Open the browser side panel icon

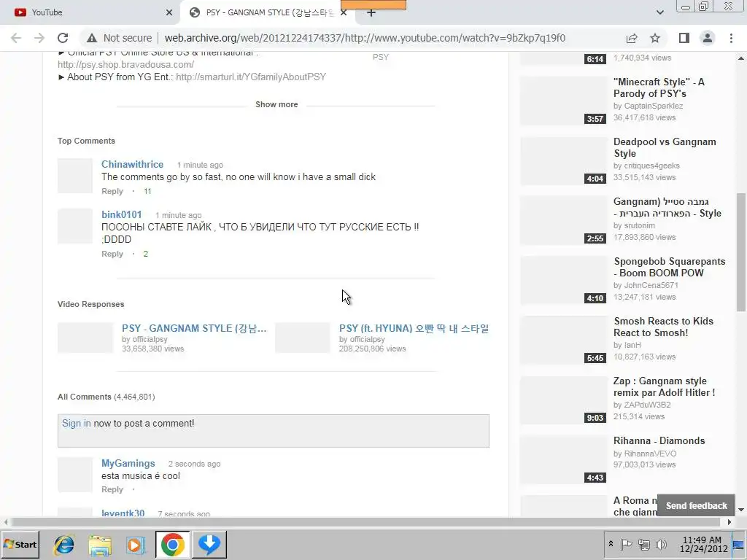pyautogui.click(x=684, y=38)
